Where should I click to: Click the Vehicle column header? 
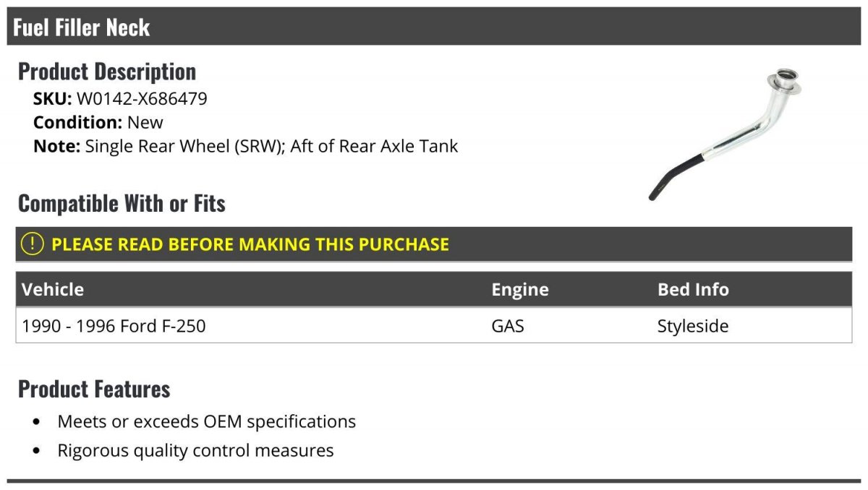pyautogui.click(x=53, y=290)
